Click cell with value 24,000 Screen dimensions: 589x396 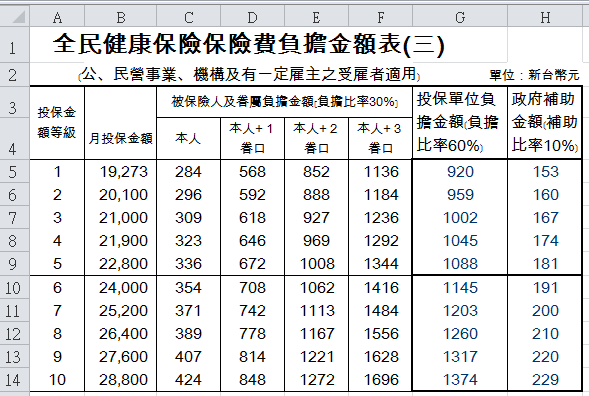121,287
